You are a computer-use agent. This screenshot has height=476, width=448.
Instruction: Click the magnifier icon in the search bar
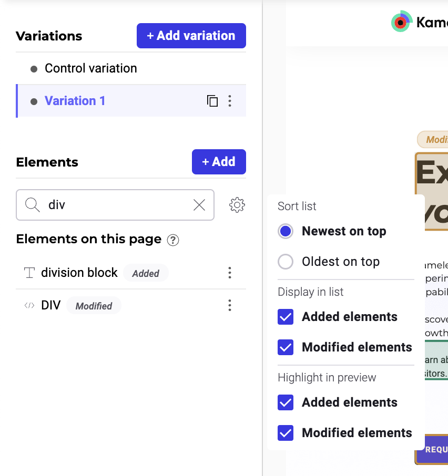pos(32,205)
